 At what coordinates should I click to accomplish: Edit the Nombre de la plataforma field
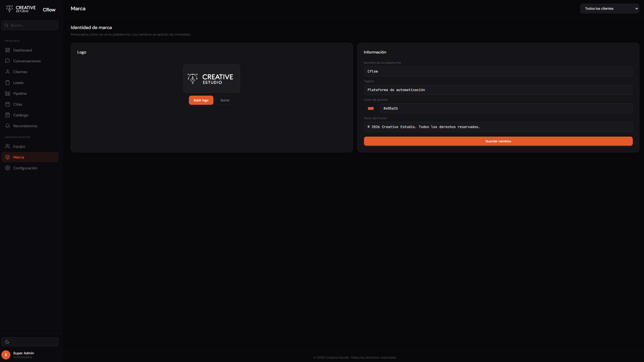[x=498, y=71]
